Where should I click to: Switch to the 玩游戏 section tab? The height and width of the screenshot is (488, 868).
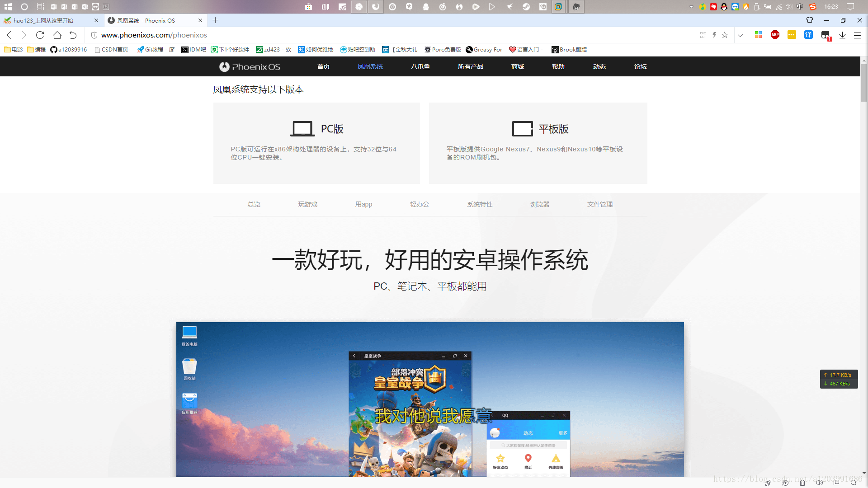[308, 204]
